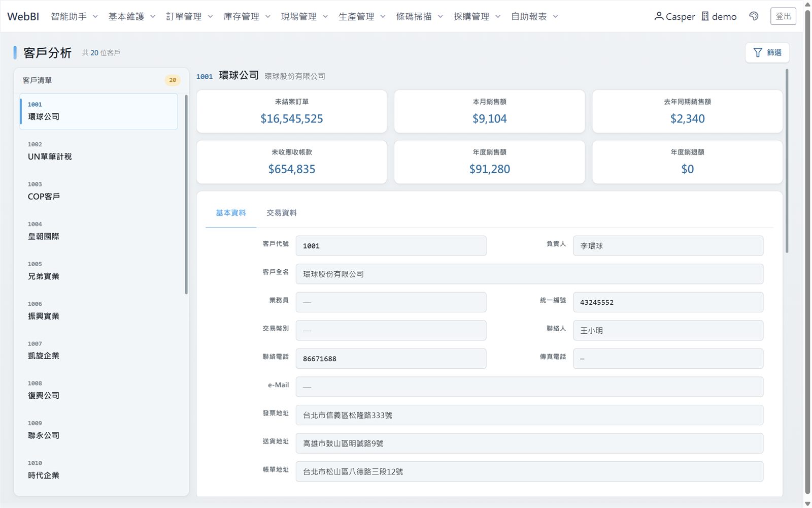Click the 聯絡人 field showing 王小明

[x=668, y=331]
